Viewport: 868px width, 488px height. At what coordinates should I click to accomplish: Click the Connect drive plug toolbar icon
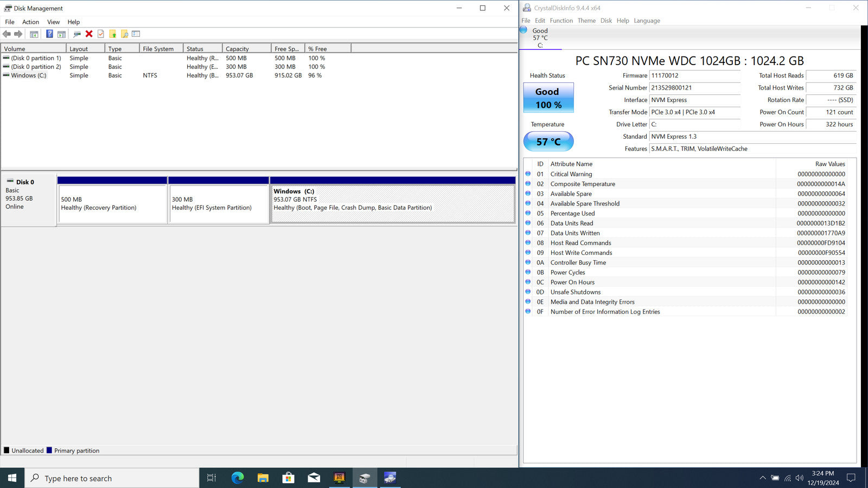point(77,34)
